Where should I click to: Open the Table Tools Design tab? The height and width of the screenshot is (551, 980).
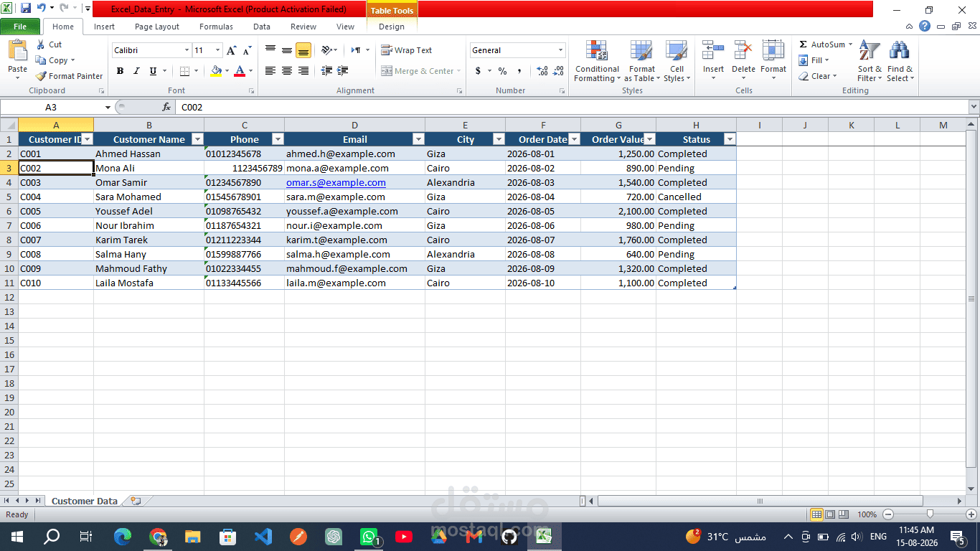392,27
